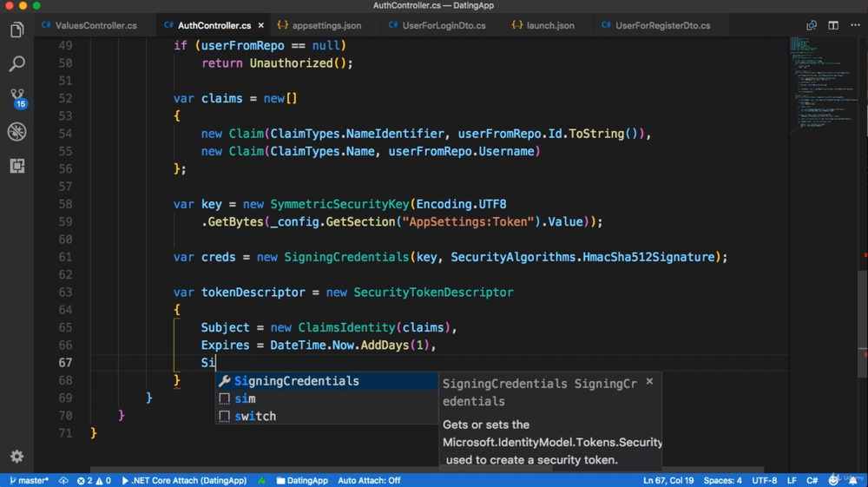This screenshot has width=868, height=487.
Task: Change end of line sequence LF
Action: [792, 480]
